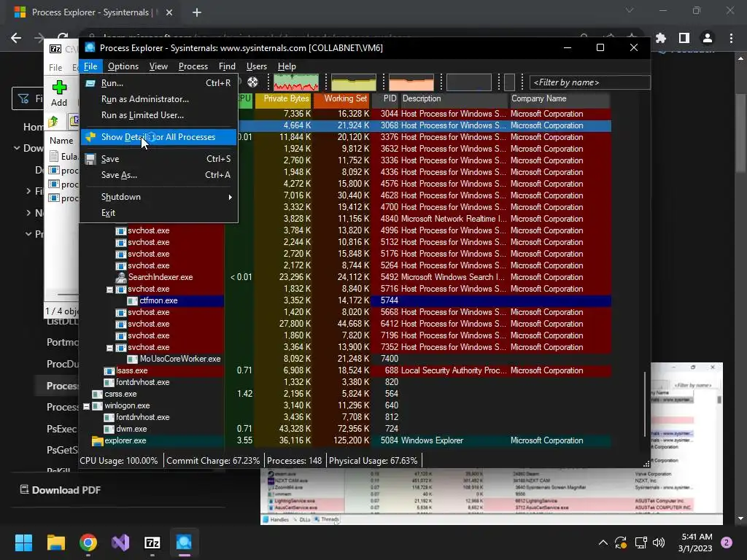Click the green Add icon in 7-Zip
This screenshot has height=560, width=747.
(59, 87)
